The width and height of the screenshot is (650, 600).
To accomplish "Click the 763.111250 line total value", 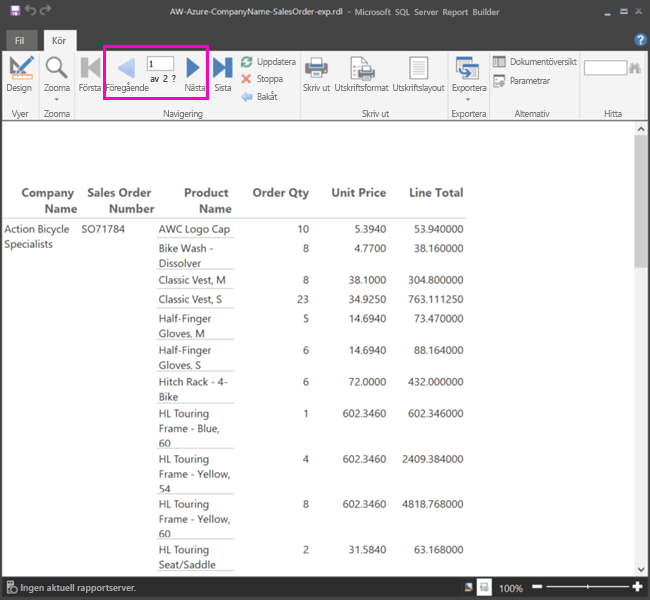I will point(435,299).
